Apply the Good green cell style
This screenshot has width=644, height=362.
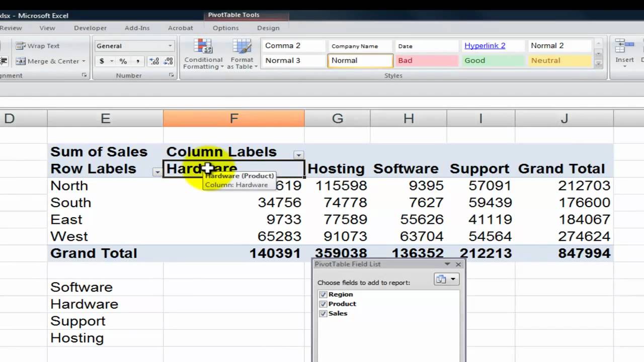pos(493,60)
